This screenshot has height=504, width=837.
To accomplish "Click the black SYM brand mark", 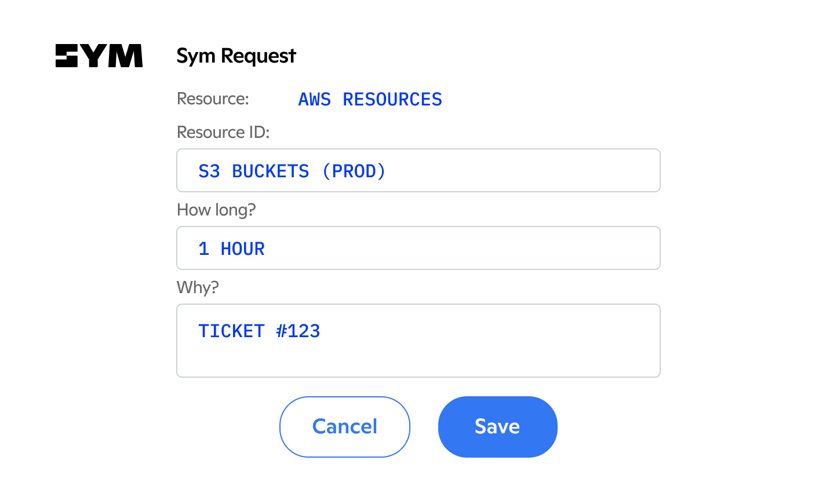I will pyautogui.click(x=99, y=55).
